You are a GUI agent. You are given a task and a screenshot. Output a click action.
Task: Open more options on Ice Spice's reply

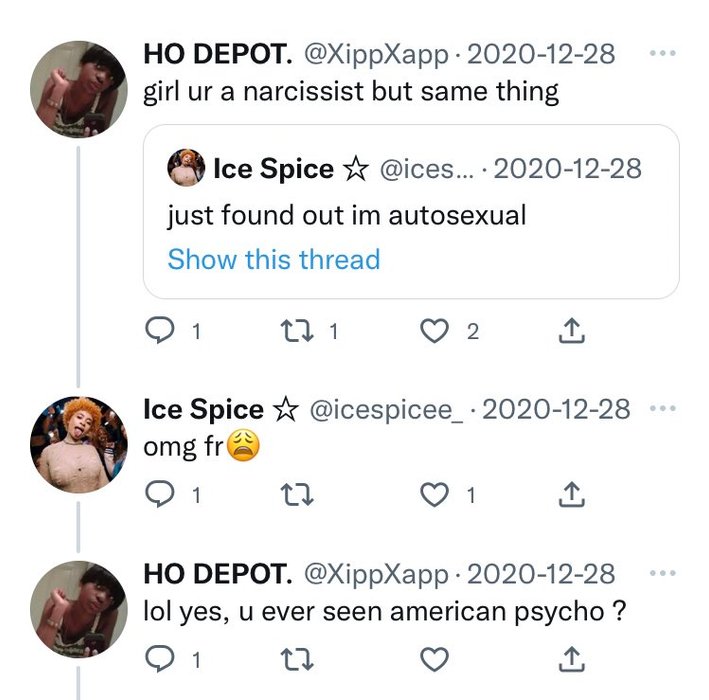(x=662, y=409)
